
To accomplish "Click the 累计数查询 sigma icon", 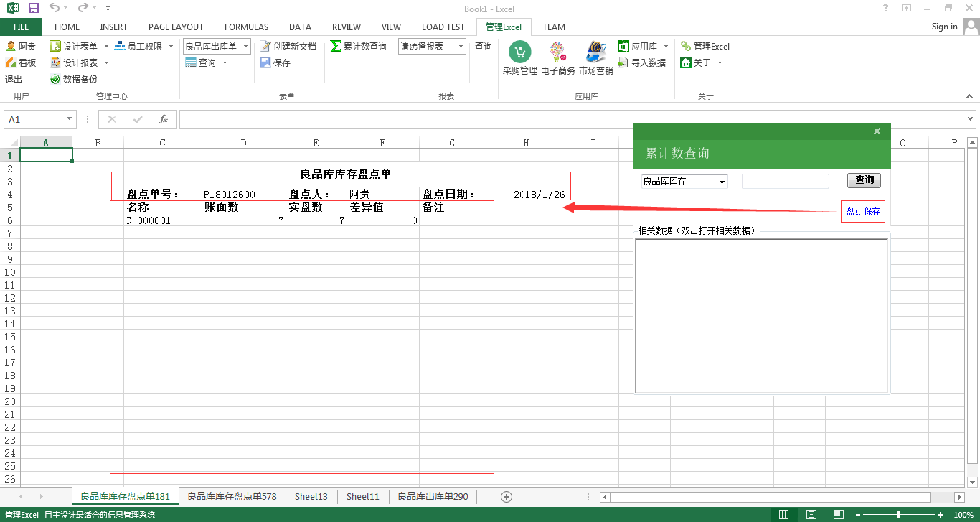I will (336, 46).
